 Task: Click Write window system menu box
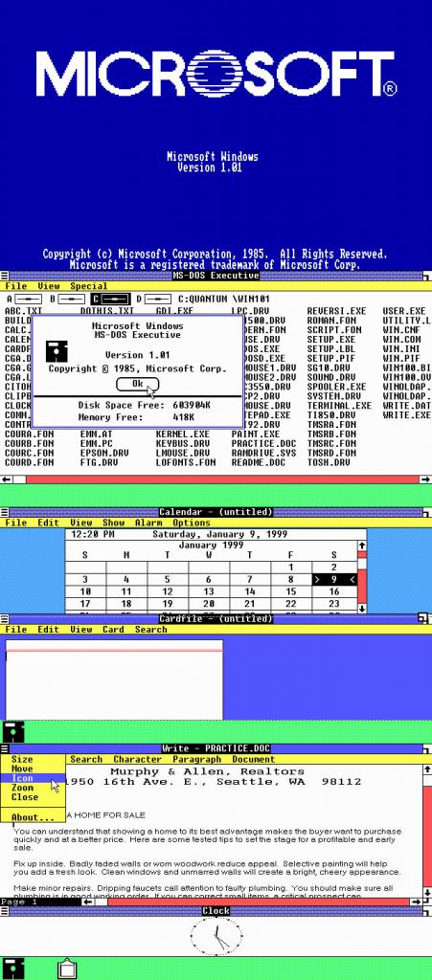point(5,748)
